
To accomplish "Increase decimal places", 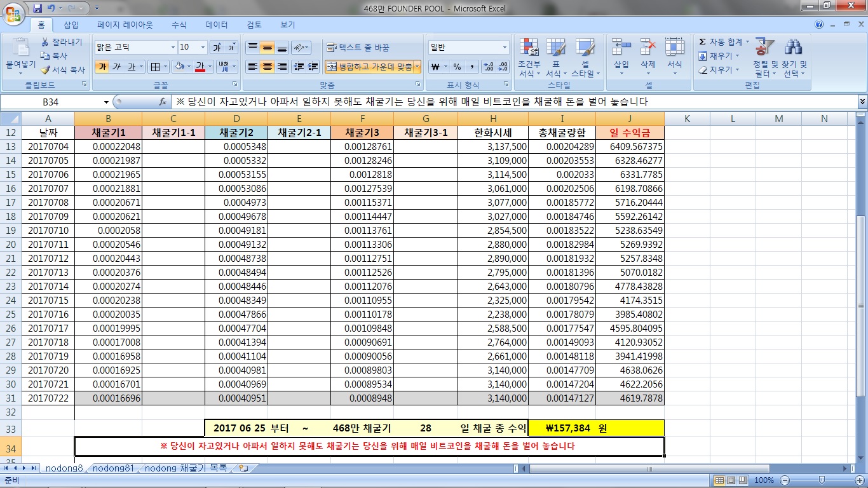I will pos(488,67).
